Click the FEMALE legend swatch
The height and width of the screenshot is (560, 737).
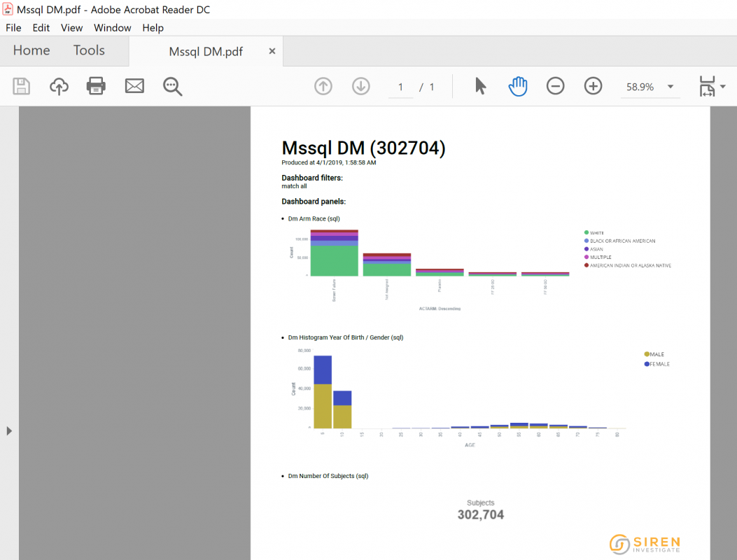click(647, 364)
